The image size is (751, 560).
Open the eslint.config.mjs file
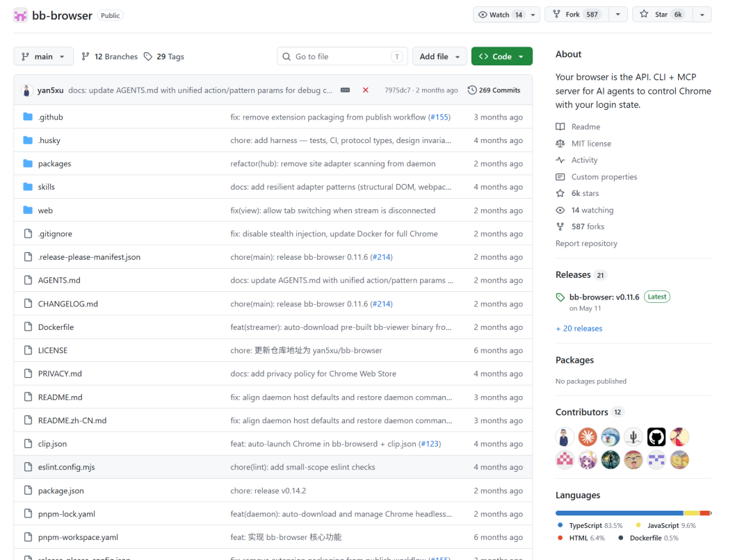point(67,467)
